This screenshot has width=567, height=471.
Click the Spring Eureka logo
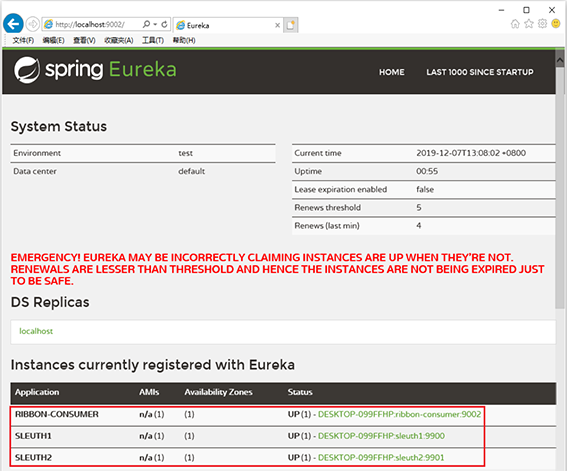pyautogui.click(x=95, y=69)
